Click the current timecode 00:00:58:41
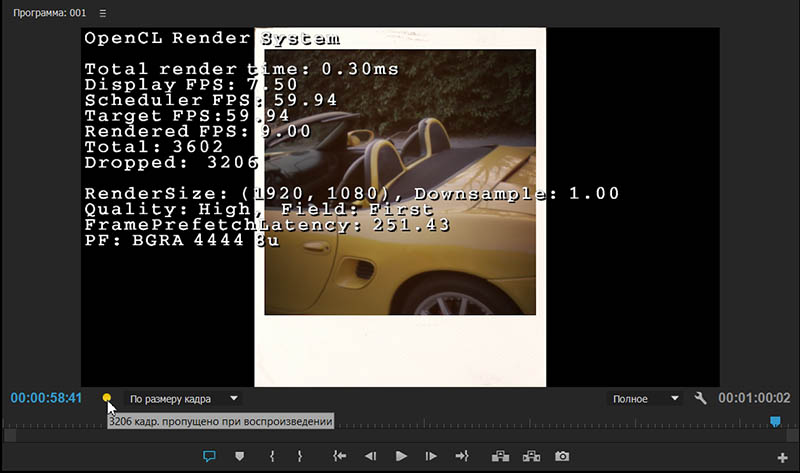Image resolution: width=800 pixels, height=473 pixels. (x=46, y=398)
